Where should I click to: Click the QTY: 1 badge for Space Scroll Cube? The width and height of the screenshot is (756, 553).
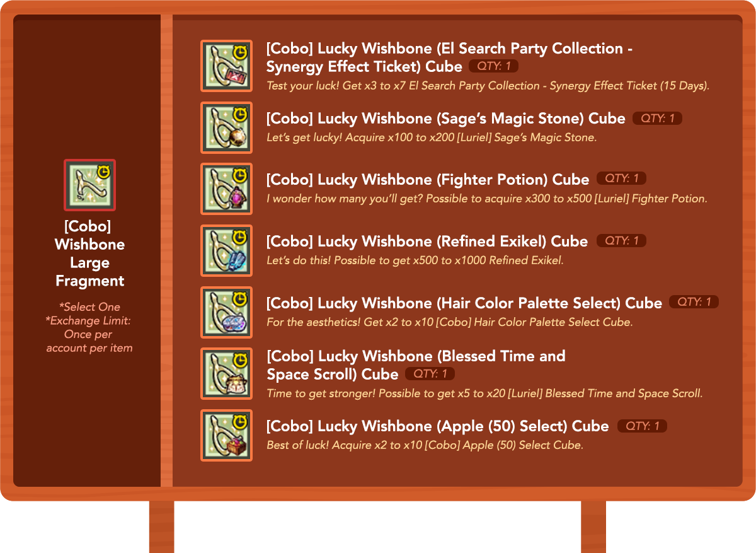point(430,374)
